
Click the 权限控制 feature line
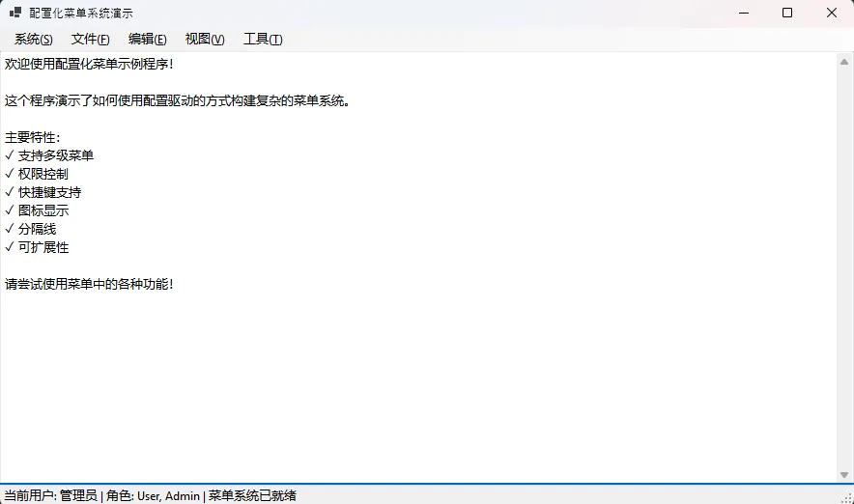43,174
